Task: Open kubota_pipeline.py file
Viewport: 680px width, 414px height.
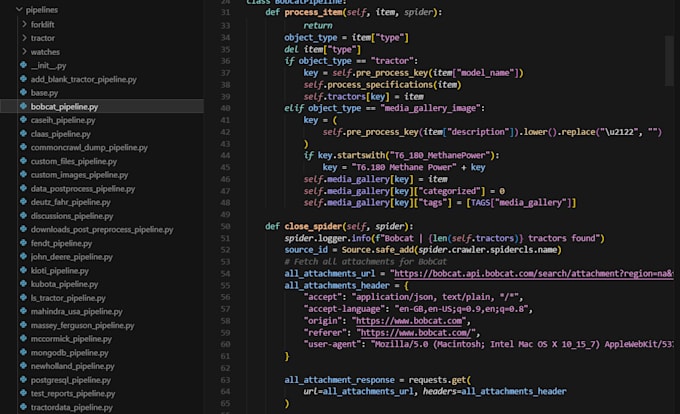Action: [64, 284]
